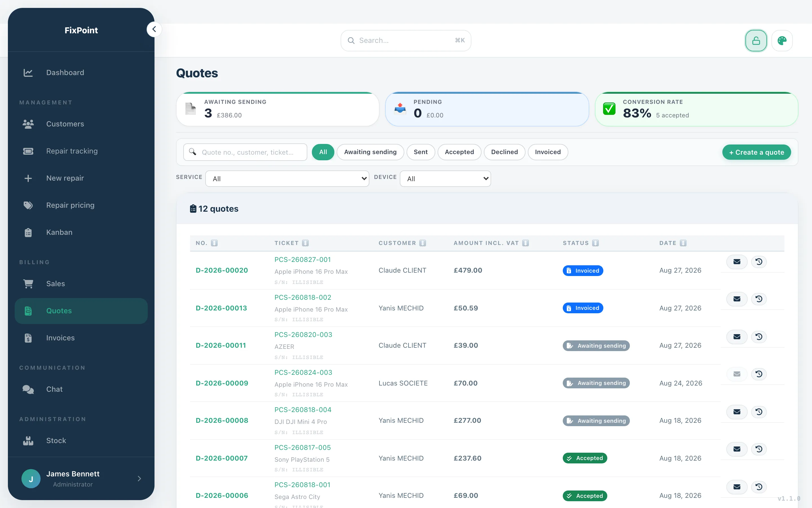812x508 pixels.
Task: Open Repair tracking in the sidebar
Action: (81, 151)
